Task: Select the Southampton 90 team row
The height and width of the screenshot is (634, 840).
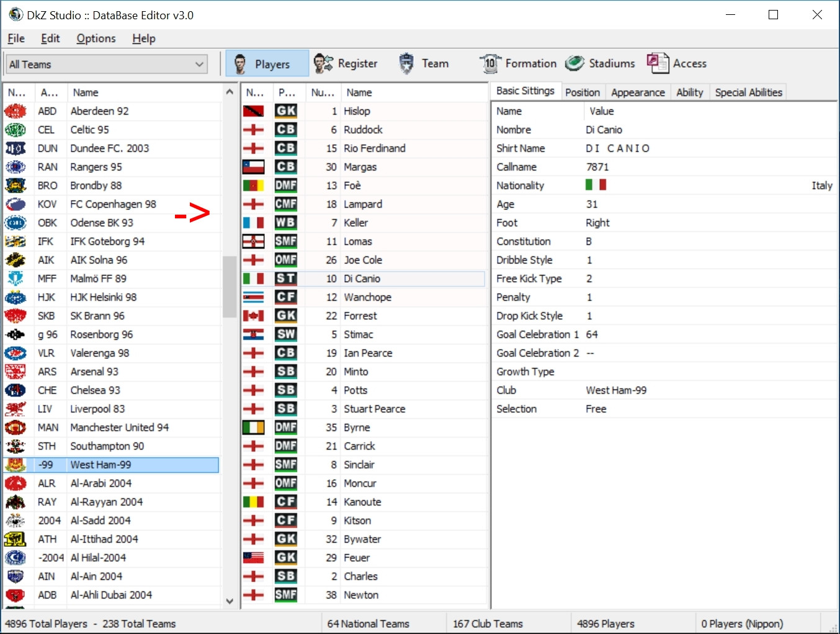Action: 112,446
